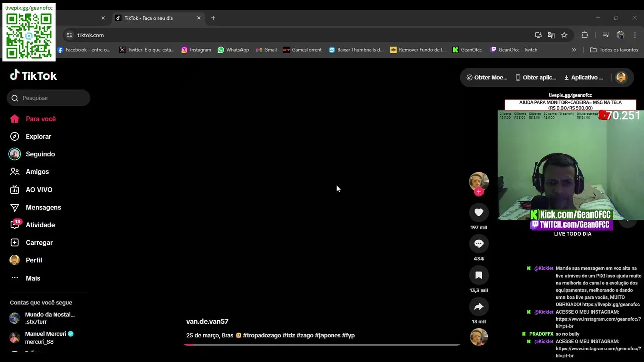Open Gmail bookmark
Viewport: 644px width, 362px height.
(x=266, y=50)
